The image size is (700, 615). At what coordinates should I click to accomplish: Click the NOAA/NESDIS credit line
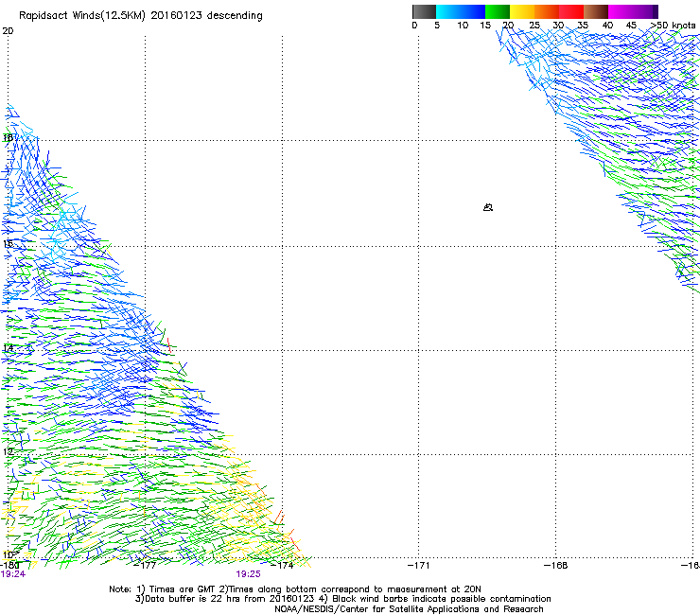click(409, 609)
